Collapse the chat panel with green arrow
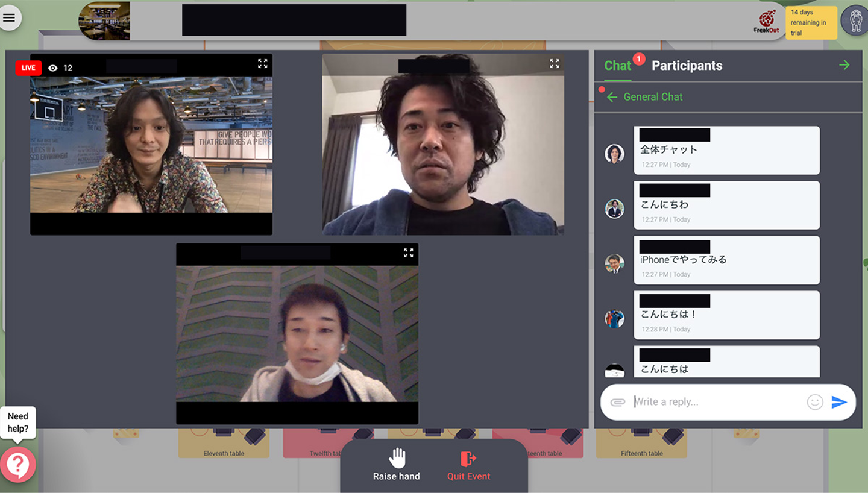Screen dimensions: 868x493 point(844,65)
